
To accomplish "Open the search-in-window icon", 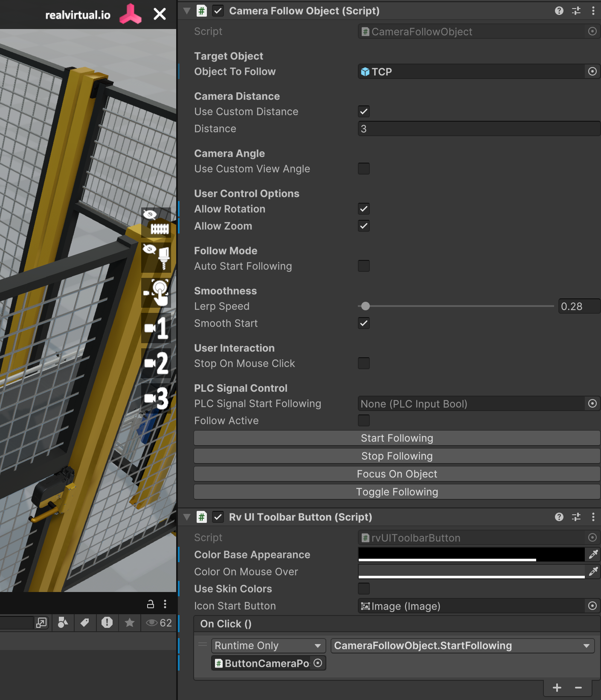I will tap(41, 623).
